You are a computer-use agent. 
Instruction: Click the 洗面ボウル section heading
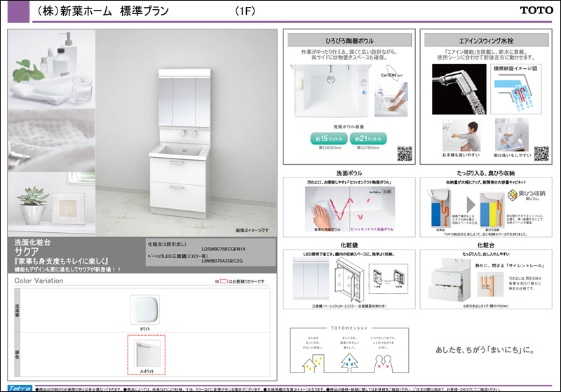[349, 173]
